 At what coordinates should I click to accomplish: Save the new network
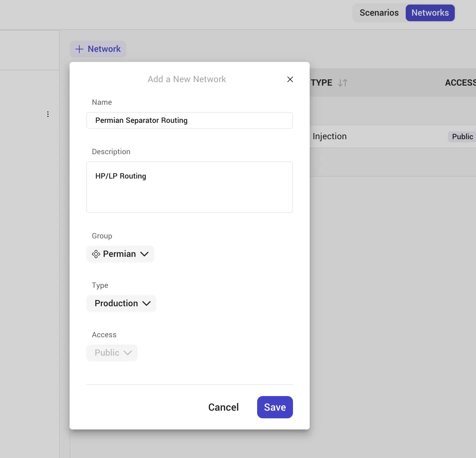(x=275, y=407)
